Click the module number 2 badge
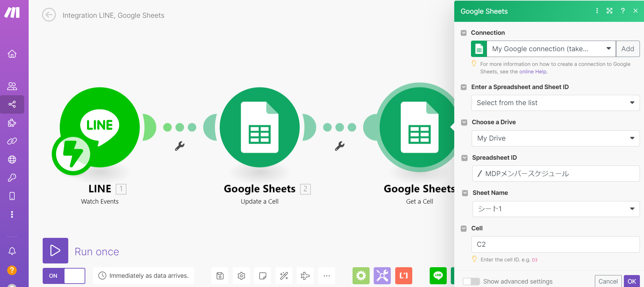644x287 pixels. coord(305,189)
